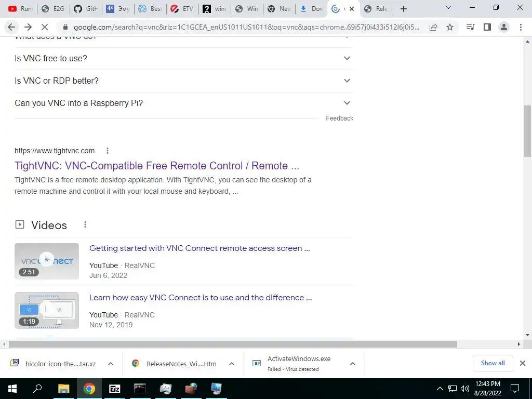532x399 pixels.
Task: Open the tab search dropdown
Action: [x=448, y=7]
